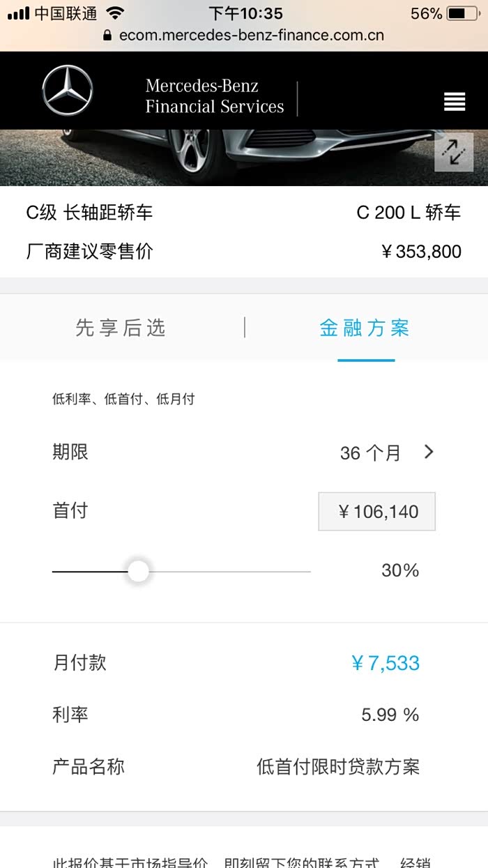Open the 36 个月 term selector

tap(370, 453)
